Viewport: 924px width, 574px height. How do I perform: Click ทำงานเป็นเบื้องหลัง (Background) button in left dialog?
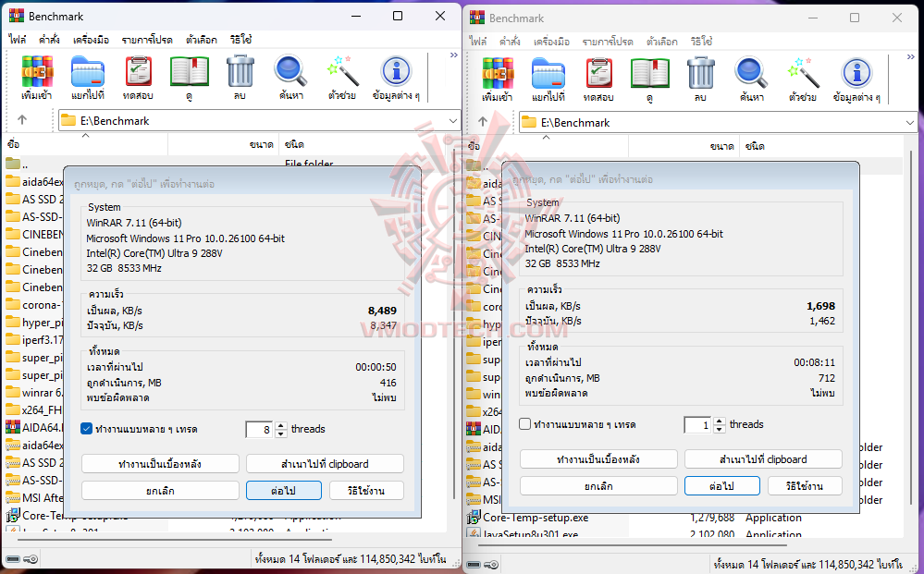point(160,464)
